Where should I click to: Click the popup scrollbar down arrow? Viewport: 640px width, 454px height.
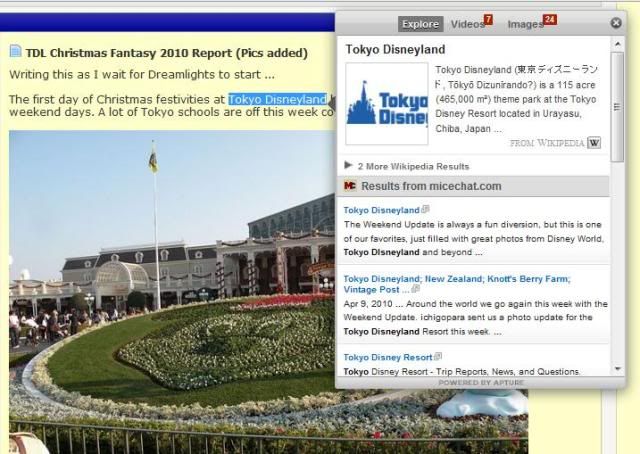click(618, 369)
